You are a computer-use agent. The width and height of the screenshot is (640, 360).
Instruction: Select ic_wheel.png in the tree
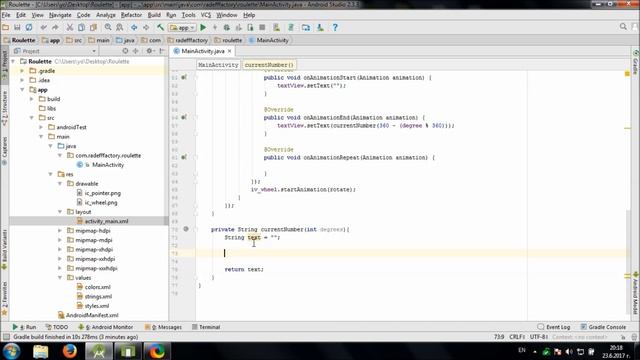click(x=101, y=202)
